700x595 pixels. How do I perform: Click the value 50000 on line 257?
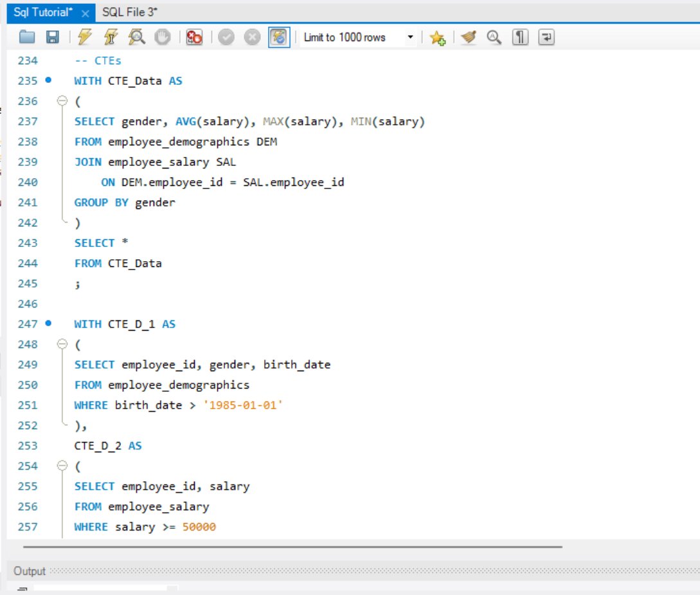coord(199,527)
